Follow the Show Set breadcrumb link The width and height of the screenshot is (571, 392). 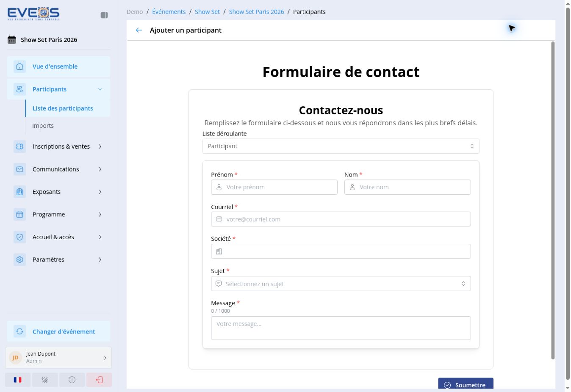pyautogui.click(x=208, y=12)
